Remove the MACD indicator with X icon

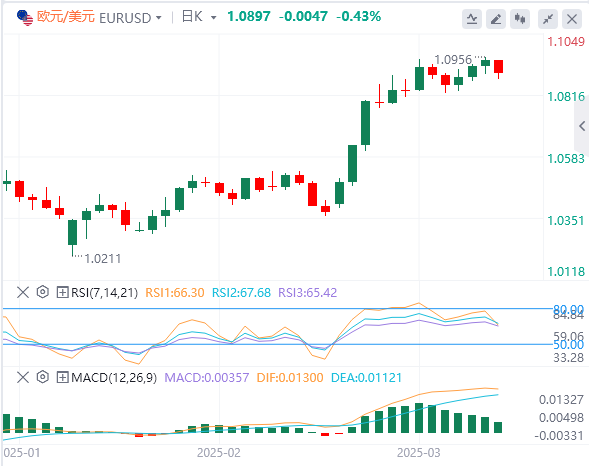tap(23, 377)
